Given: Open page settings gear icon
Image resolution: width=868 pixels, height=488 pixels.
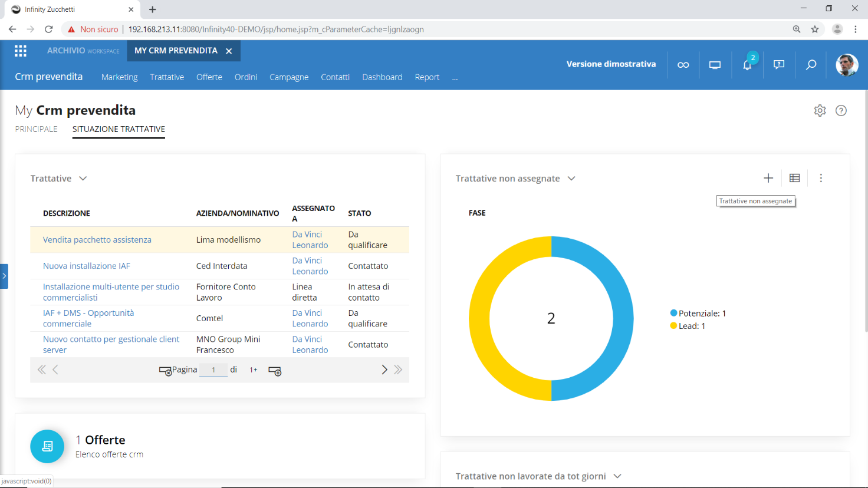Looking at the screenshot, I should 820,111.
